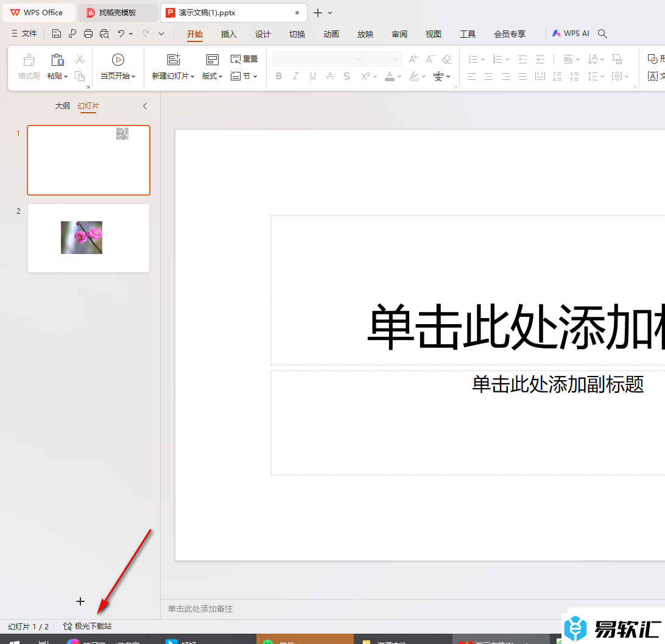Open the 文件 file menu

[24, 34]
